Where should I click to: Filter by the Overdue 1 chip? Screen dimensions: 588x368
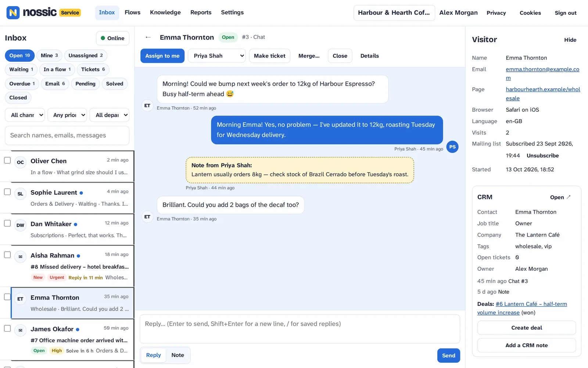[x=22, y=84]
